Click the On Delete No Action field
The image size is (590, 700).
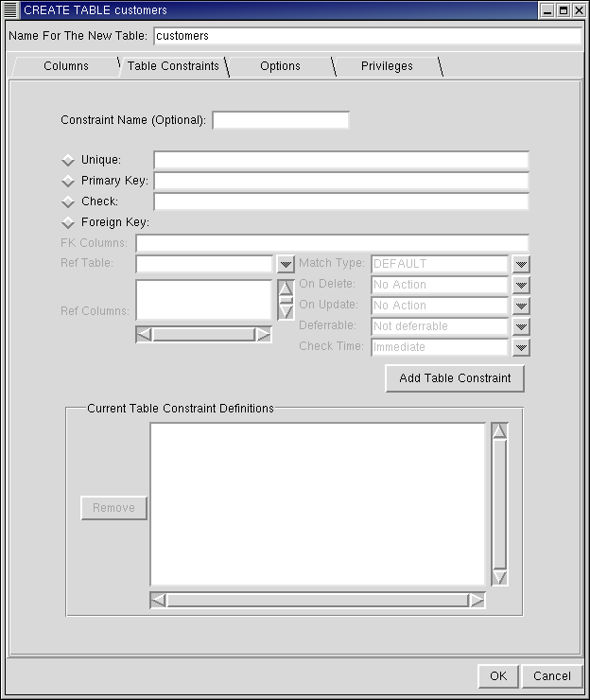tap(440, 285)
